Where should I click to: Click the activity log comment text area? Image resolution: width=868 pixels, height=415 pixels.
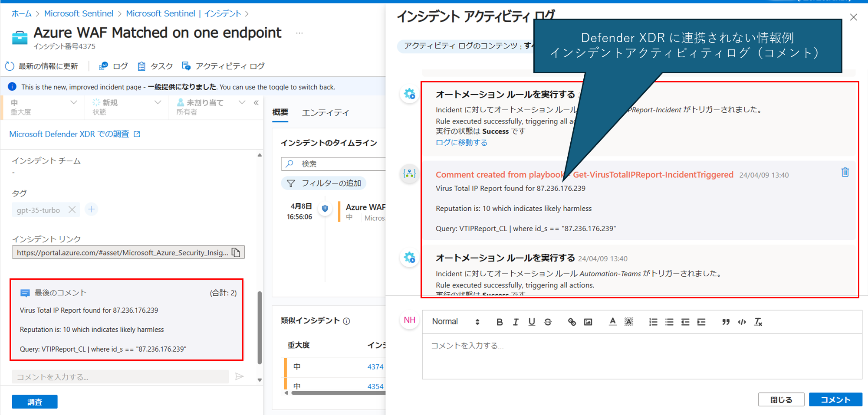tap(642, 356)
